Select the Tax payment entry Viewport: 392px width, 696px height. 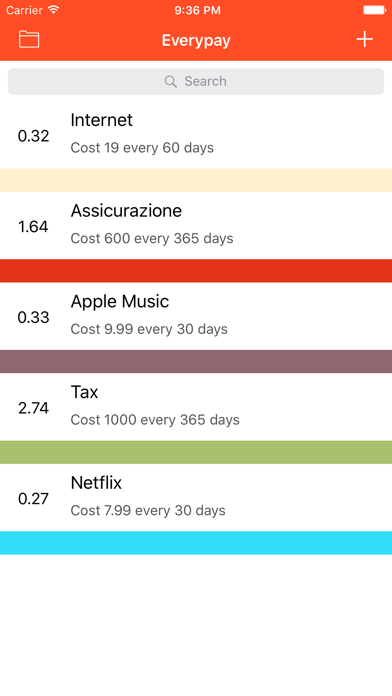(196, 407)
